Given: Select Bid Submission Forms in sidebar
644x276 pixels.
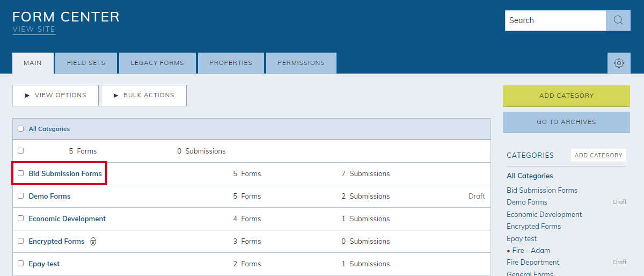Looking at the screenshot, I should 542,190.
